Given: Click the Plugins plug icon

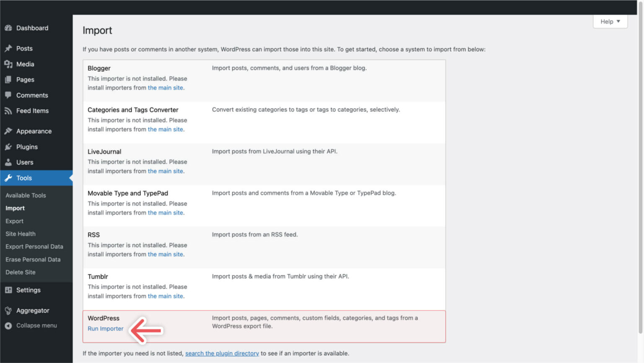Looking at the screenshot, I should pyautogui.click(x=8, y=147).
